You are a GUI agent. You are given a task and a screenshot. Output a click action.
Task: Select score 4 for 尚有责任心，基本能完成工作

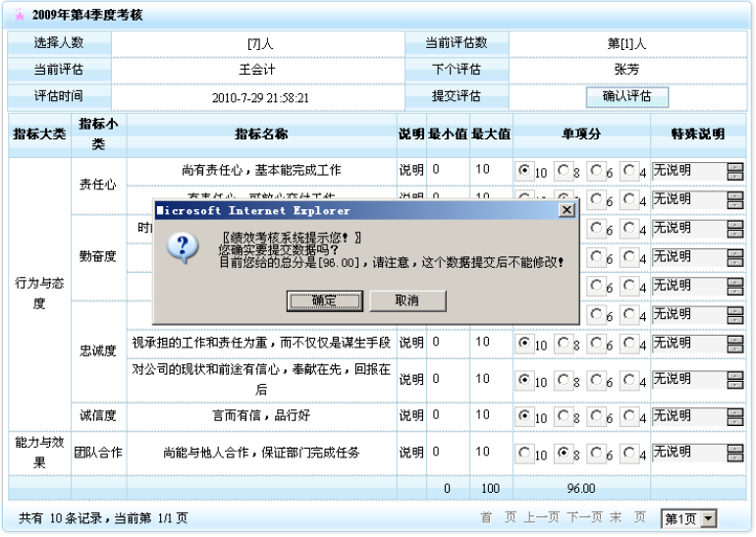629,170
